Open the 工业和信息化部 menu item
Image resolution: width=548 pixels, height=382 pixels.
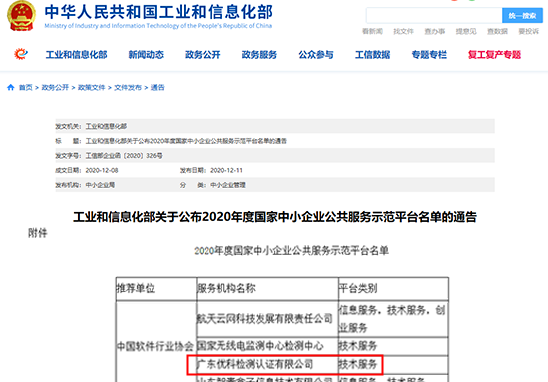point(76,55)
